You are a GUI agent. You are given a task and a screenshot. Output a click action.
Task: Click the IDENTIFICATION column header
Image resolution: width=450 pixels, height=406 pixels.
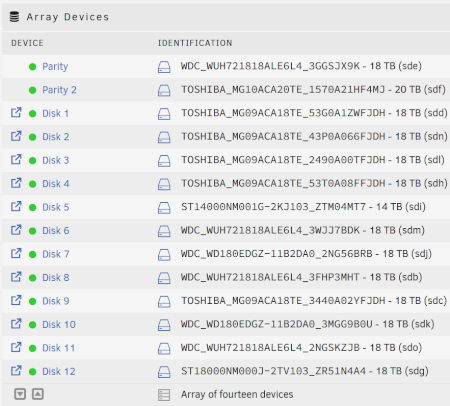pyautogui.click(x=195, y=43)
